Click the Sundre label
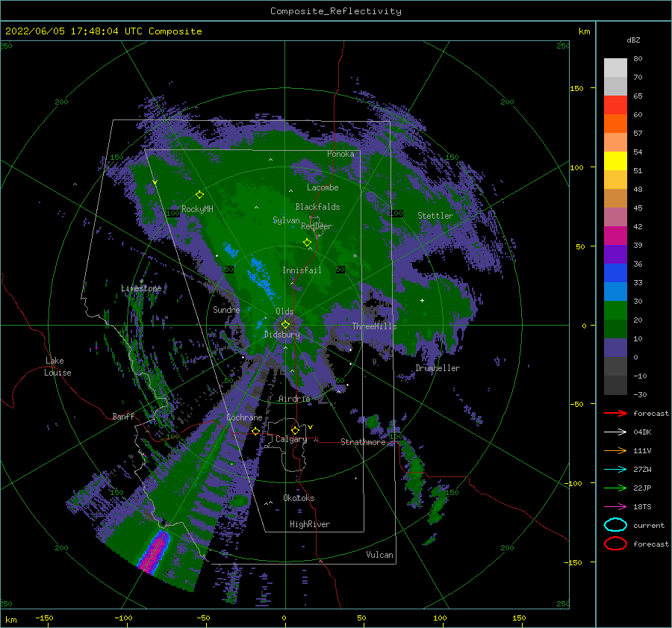The height and width of the screenshot is (628, 672). coord(226,309)
